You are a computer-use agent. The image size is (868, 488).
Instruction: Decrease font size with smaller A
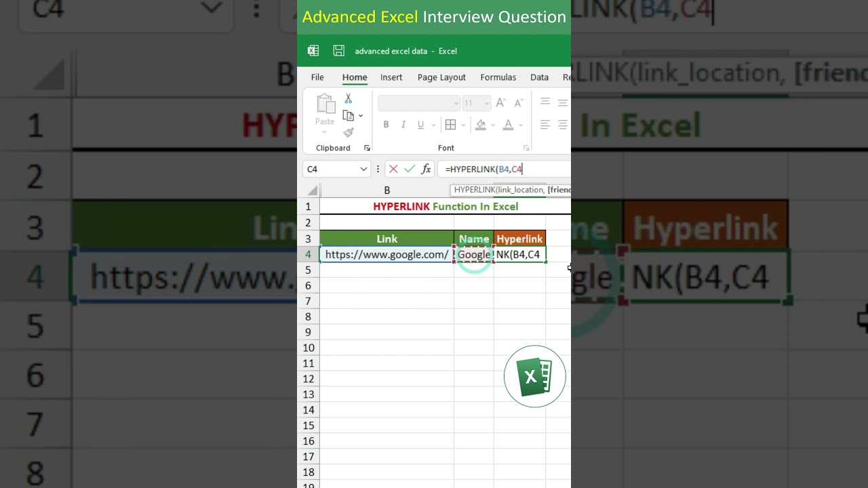pos(518,103)
